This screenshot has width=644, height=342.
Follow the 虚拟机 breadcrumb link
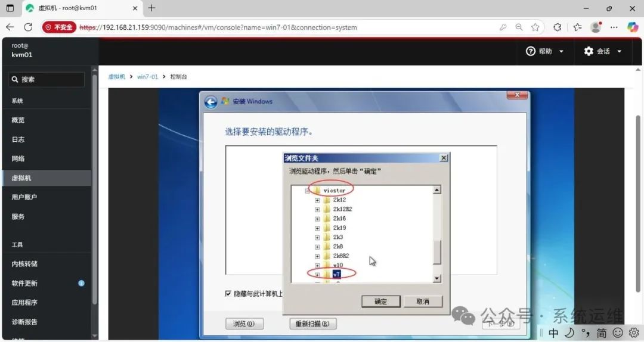pos(117,77)
